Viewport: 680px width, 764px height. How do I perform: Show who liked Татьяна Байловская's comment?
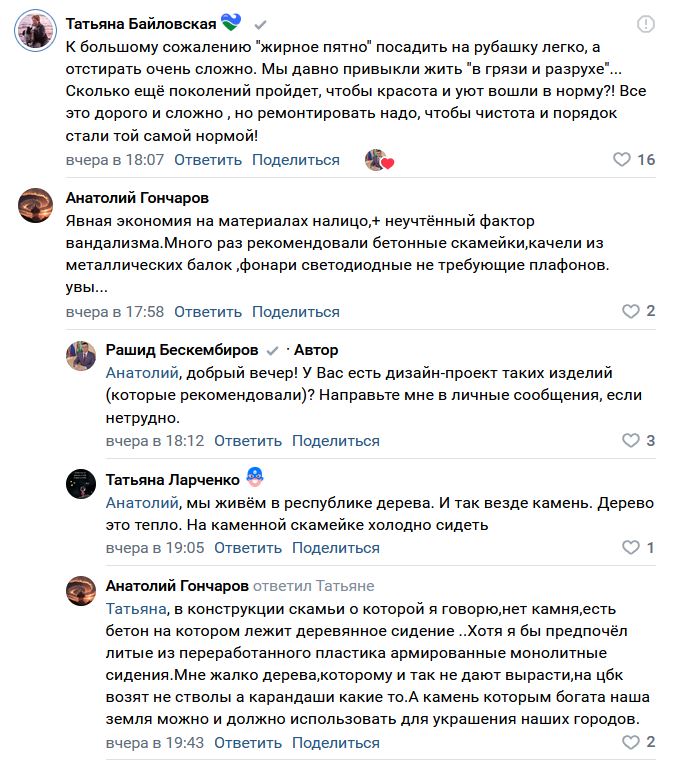(x=379, y=160)
